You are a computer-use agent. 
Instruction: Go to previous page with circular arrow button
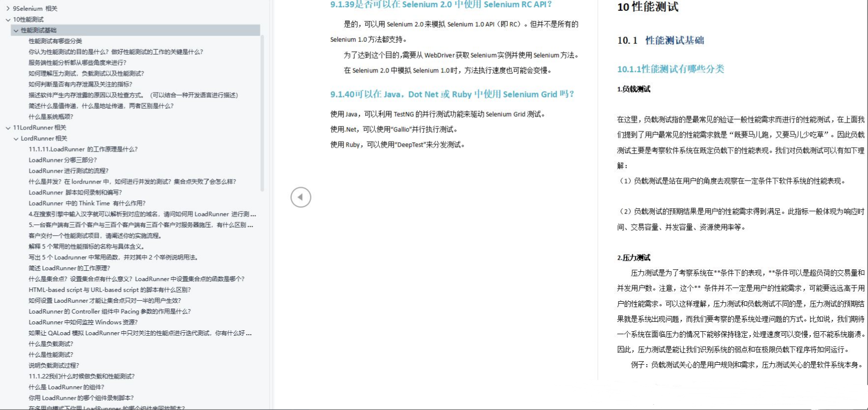point(301,197)
